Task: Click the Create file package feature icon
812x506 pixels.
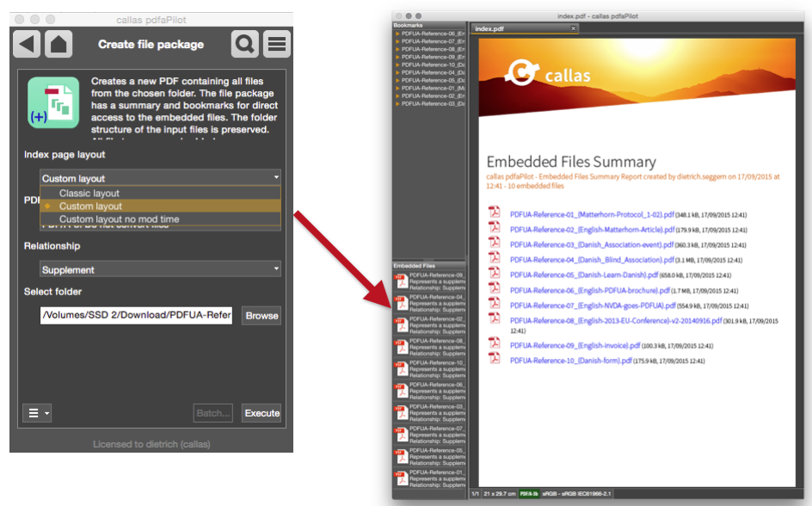Action: 53,102
